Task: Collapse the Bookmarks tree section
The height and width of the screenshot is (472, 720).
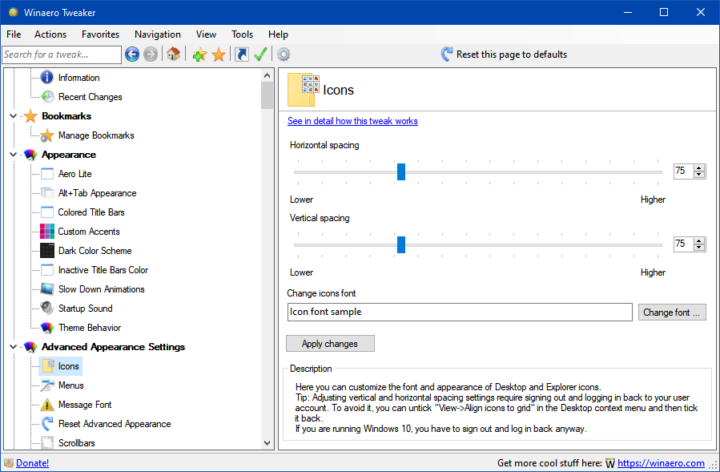Action: click(13, 116)
